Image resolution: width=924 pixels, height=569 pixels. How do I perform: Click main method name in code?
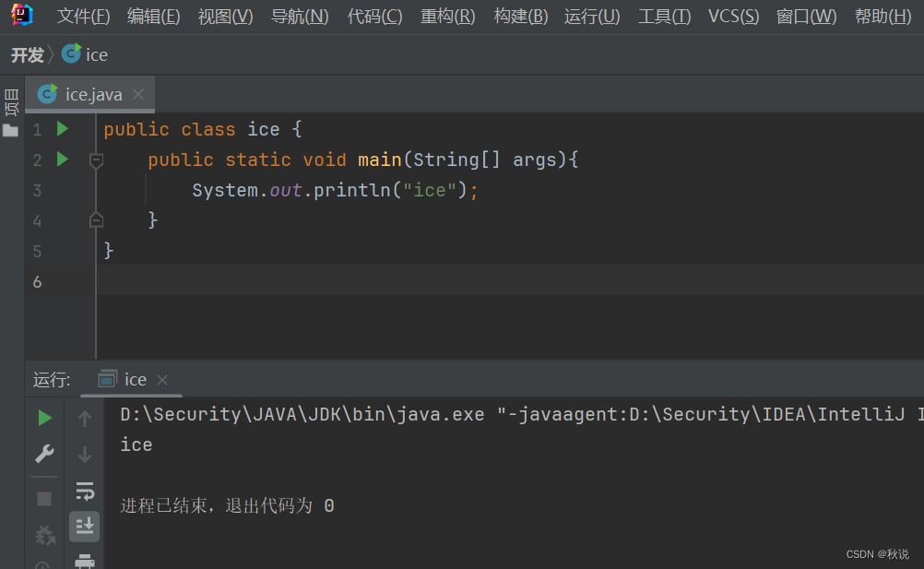tap(380, 160)
